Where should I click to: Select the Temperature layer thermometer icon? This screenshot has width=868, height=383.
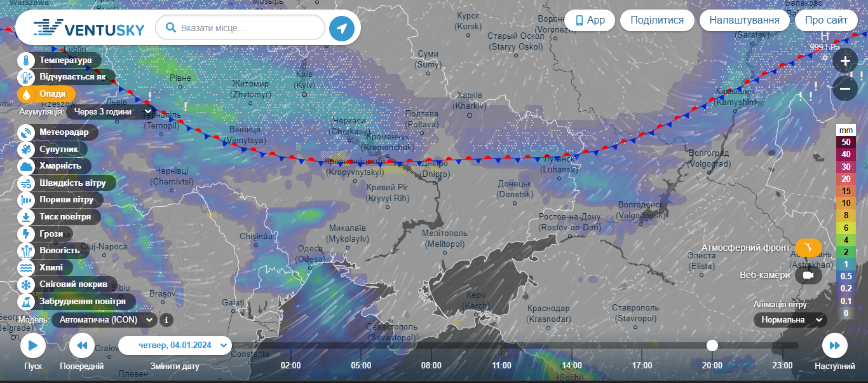pos(26,60)
